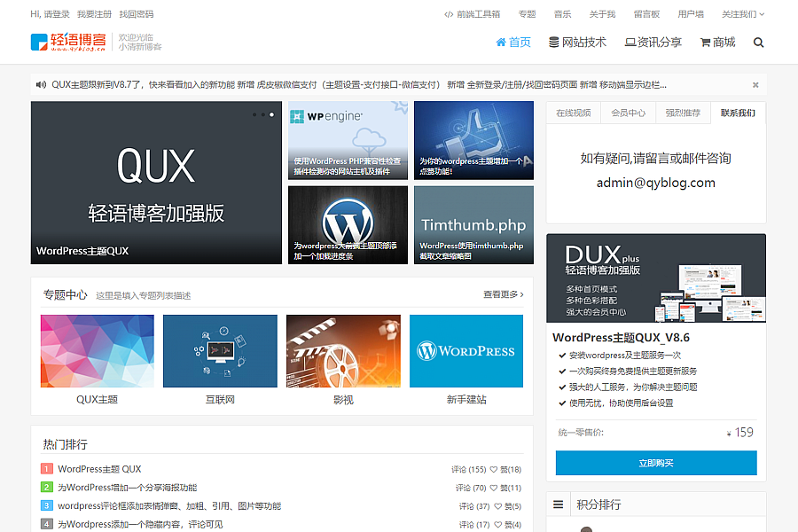Open hot post 为WordPress增加一个分享海报功能
This screenshot has width=798, height=532.
point(127,488)
